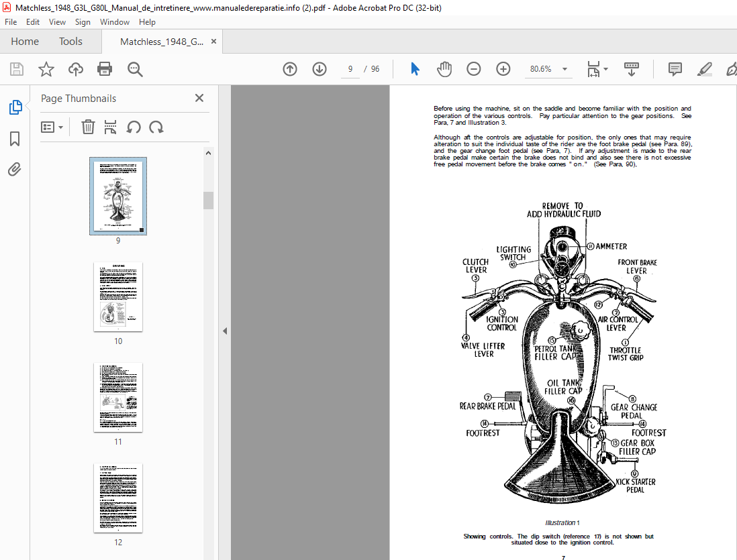Image resolution: width=737 pixels, height=560 pixels.
Task: Rotate page counterclockwise
Action: coord(134,127)
